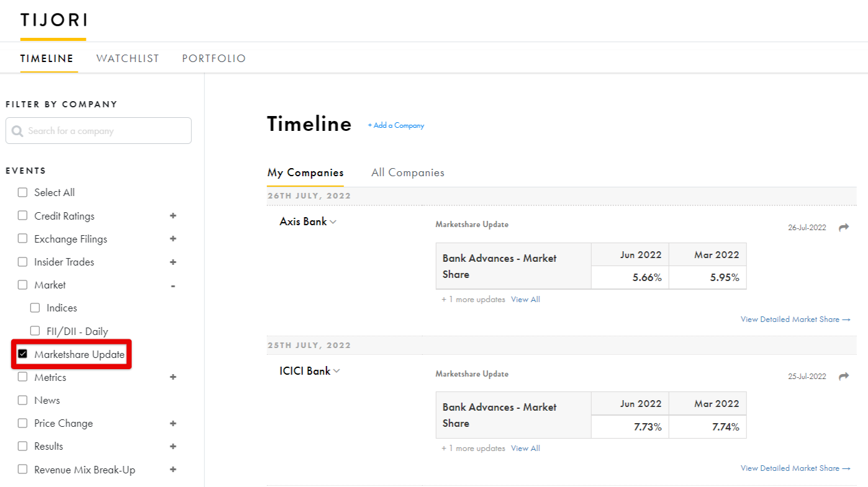Open ICICI Bank's View Detailed Market Share
The image size is (868, 487).
[795, 468]
